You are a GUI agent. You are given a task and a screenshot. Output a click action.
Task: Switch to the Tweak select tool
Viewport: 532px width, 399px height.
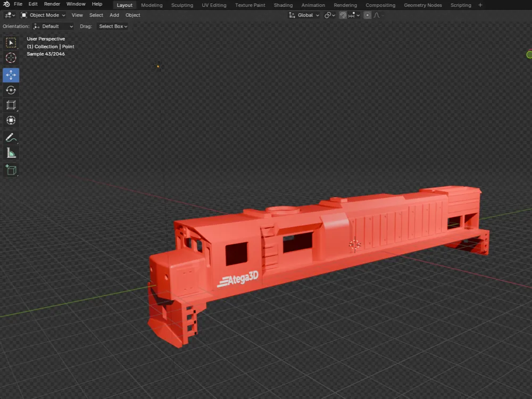11,43
